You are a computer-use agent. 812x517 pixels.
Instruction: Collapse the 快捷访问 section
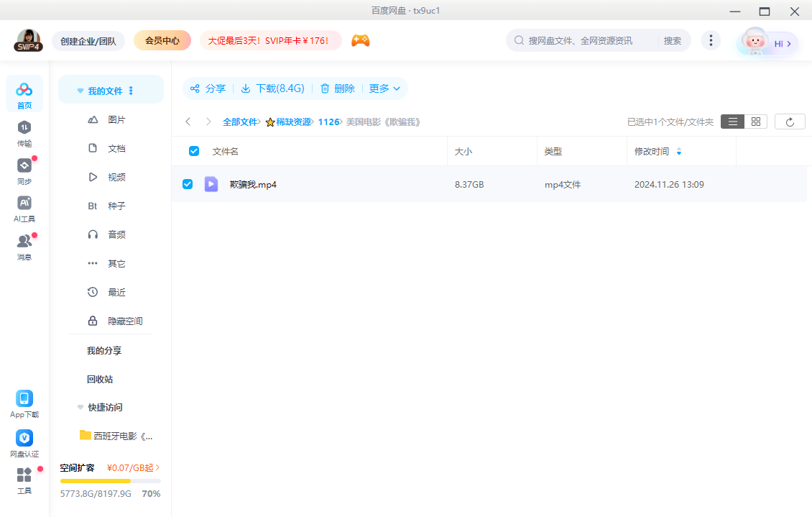point(80,407)
